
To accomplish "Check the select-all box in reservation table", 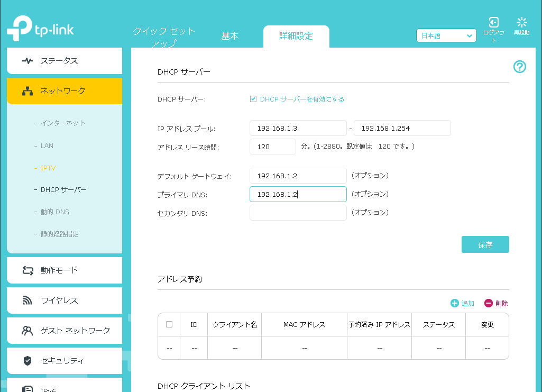I will [169, 324].
